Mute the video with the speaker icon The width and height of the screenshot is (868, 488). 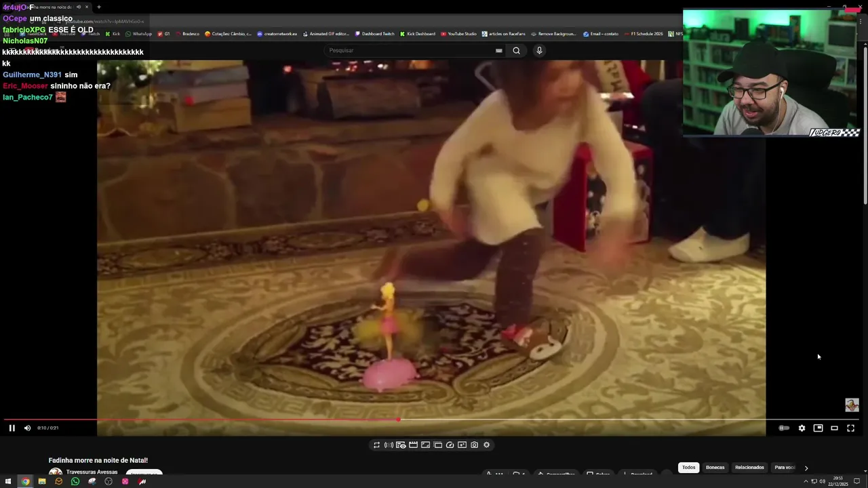click(27, 428)
